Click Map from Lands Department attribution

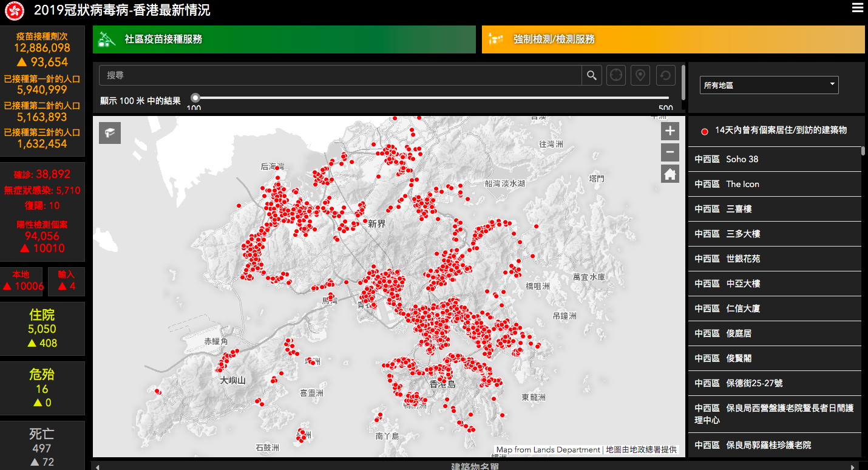[x=548, y=450]
